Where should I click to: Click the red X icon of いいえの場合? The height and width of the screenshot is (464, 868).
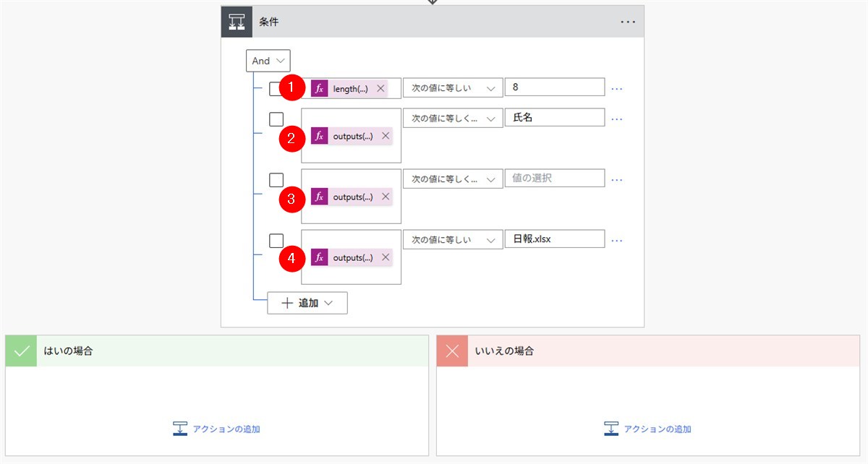(452, 351)
